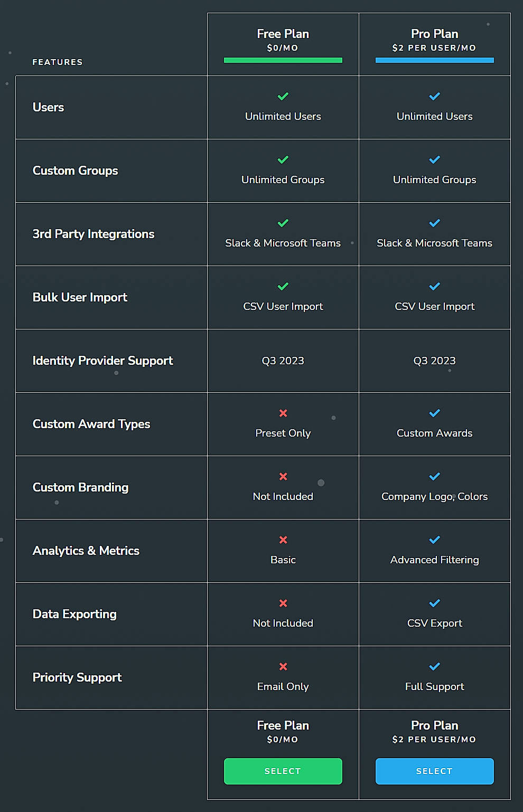Click the blue checkmark for Pro Unlimited Groups

pyautogui.click(x=434, y=160)
